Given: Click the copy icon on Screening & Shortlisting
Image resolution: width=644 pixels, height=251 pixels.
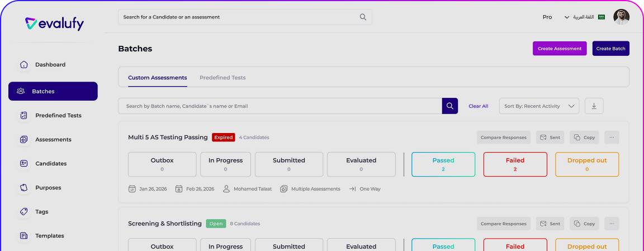Looking at the screenshot, I should tap(577, 224).
